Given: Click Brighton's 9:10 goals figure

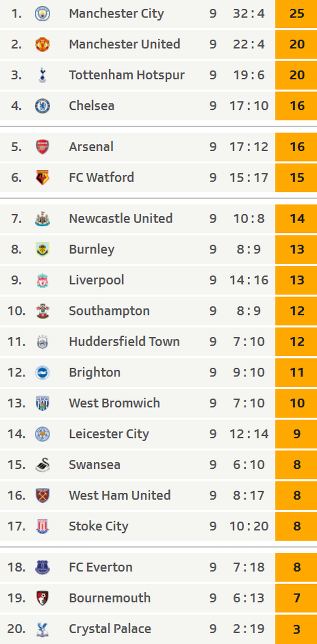Looking at the screenshot, I should pyautogui.click(x=249, y=373).
